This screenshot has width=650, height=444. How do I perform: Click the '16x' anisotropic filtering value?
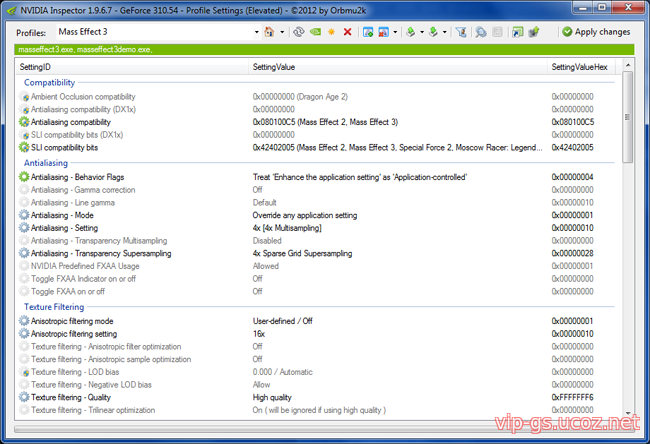tap(259, 334)
